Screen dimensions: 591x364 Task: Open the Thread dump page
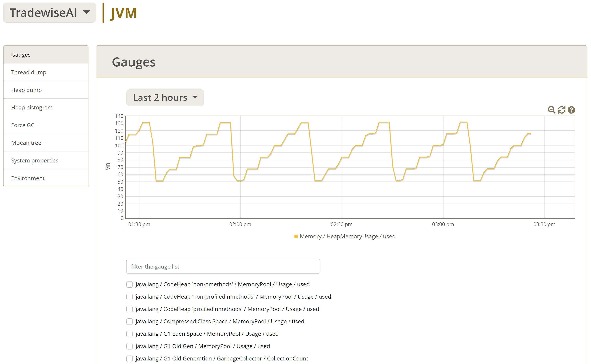point(29,72)
